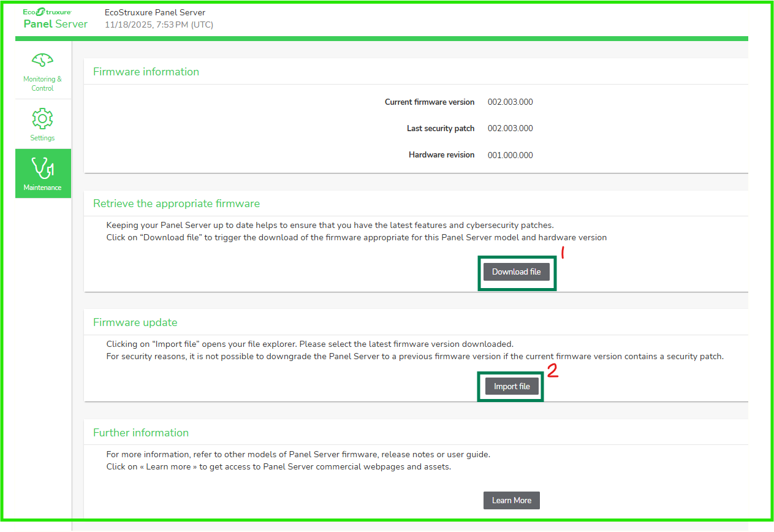This screenshot has height=532, width=774.
Task: Click the hardware revision value 001.000.000
Action: (x=510, y=156)
